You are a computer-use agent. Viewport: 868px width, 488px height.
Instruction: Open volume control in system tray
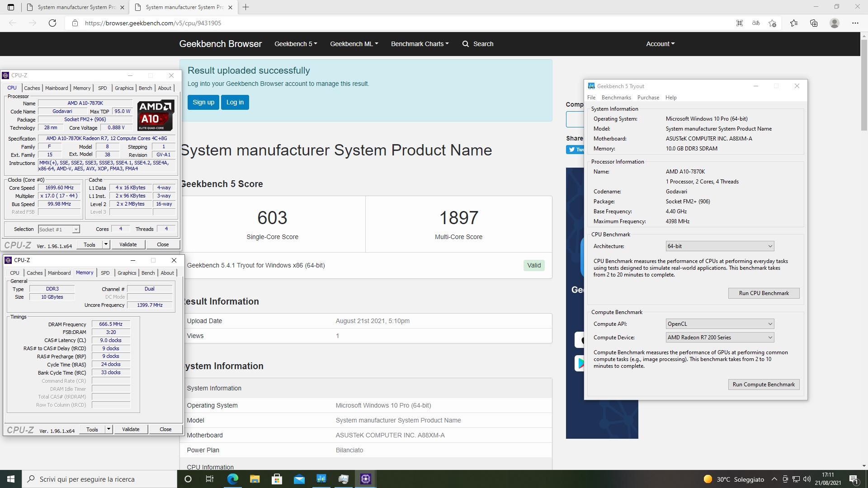[808, 479]
